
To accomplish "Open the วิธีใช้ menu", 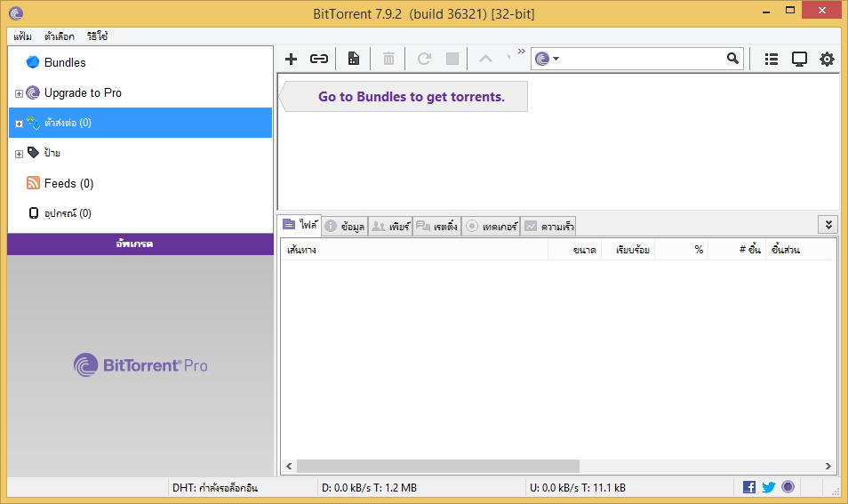I will click(98, 36).
